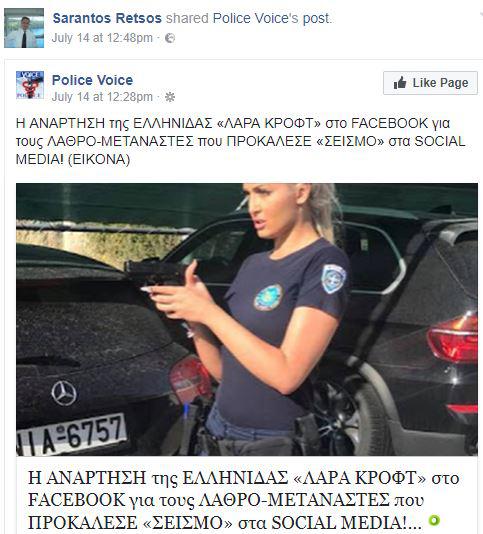Click the globe public-privacy icon

(170, 38)
